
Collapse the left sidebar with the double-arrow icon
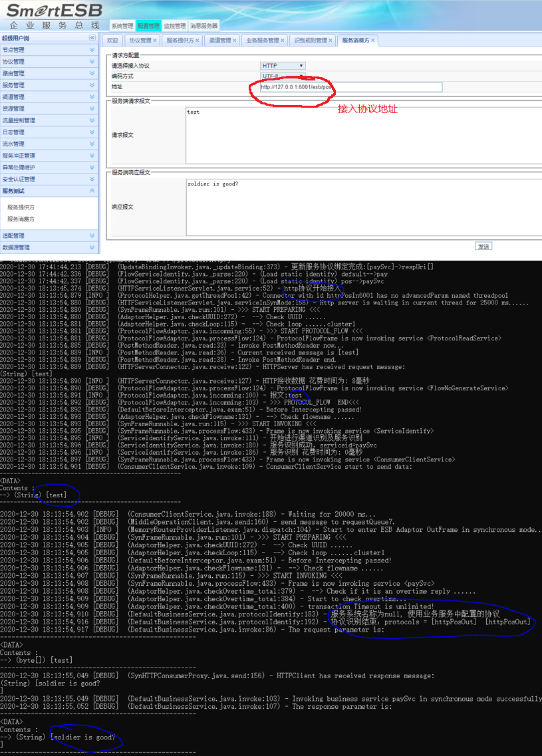click(x=92, y=39)
